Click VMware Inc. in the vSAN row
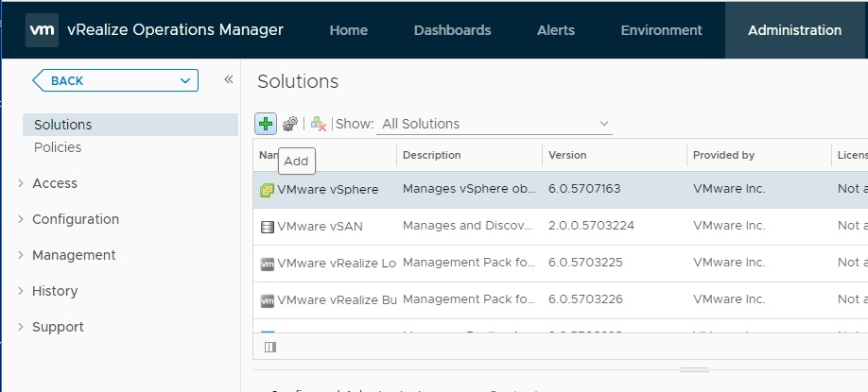 click(x=729, y=226)
